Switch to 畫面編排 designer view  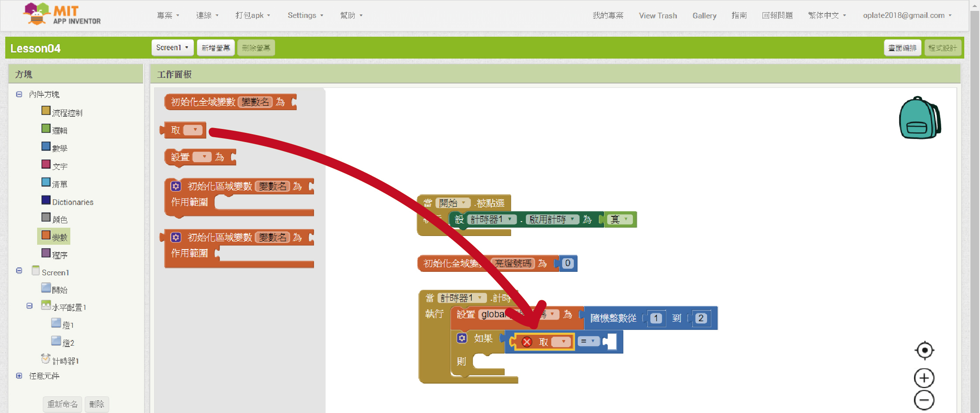902,48
